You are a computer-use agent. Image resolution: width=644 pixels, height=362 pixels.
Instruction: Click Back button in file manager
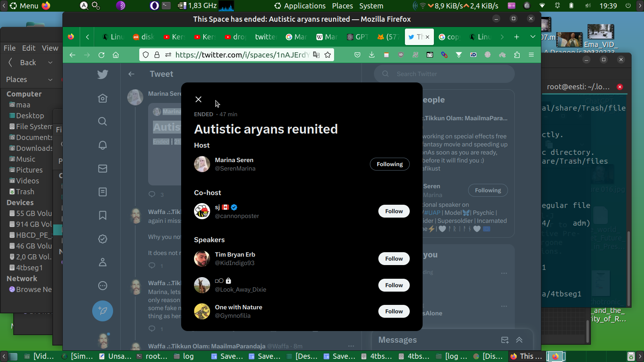[x=23, y=63]
